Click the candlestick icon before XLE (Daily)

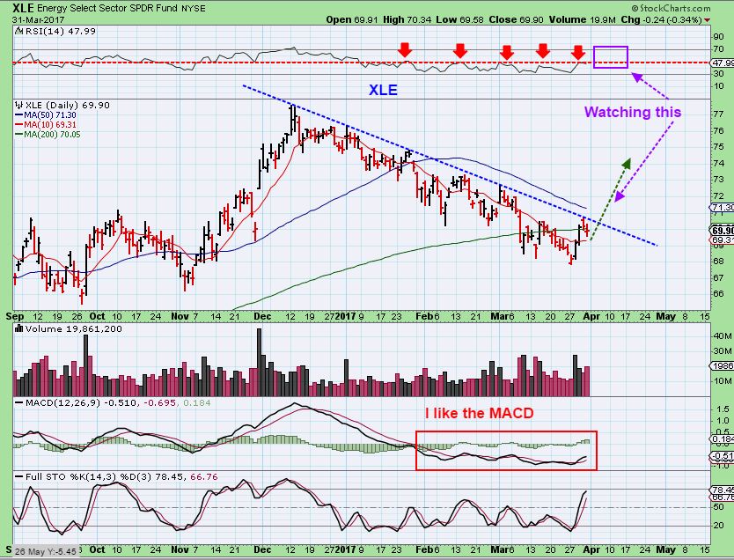pyautogui.click(x=19, y=106)
